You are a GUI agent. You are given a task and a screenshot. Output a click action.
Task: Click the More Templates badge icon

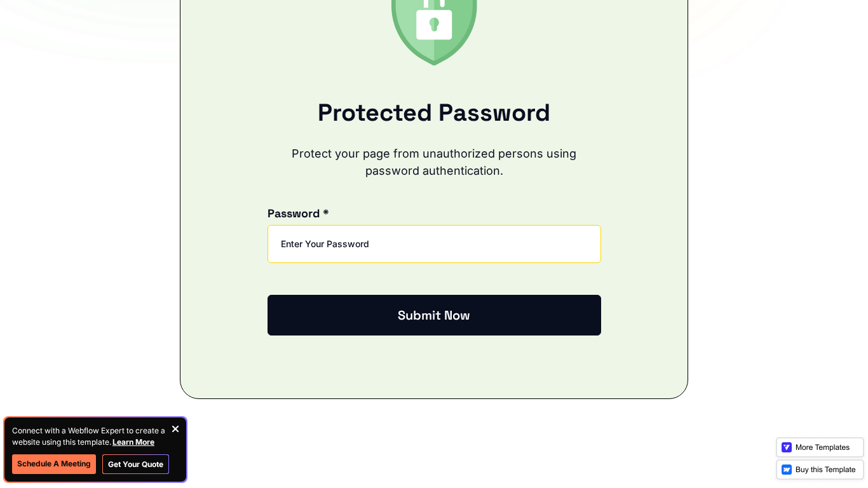[x=787, y=447]
